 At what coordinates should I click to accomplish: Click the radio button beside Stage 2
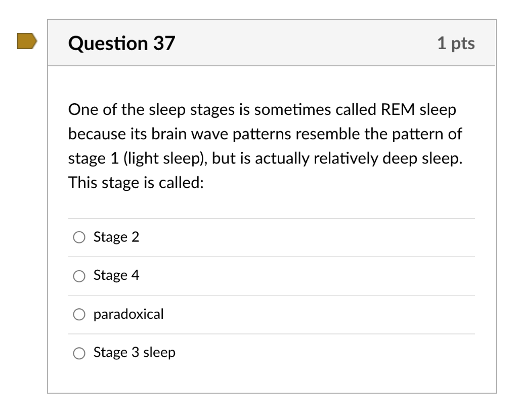(x=79, y=236)
